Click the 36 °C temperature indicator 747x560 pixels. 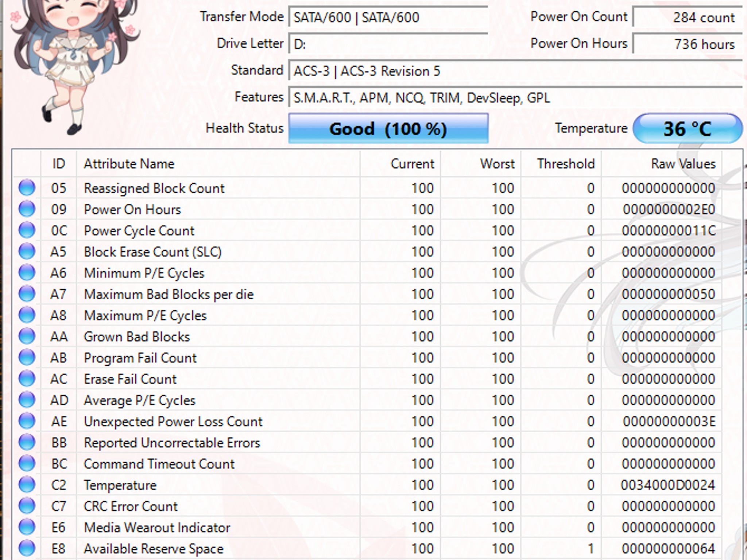point(688,128)
